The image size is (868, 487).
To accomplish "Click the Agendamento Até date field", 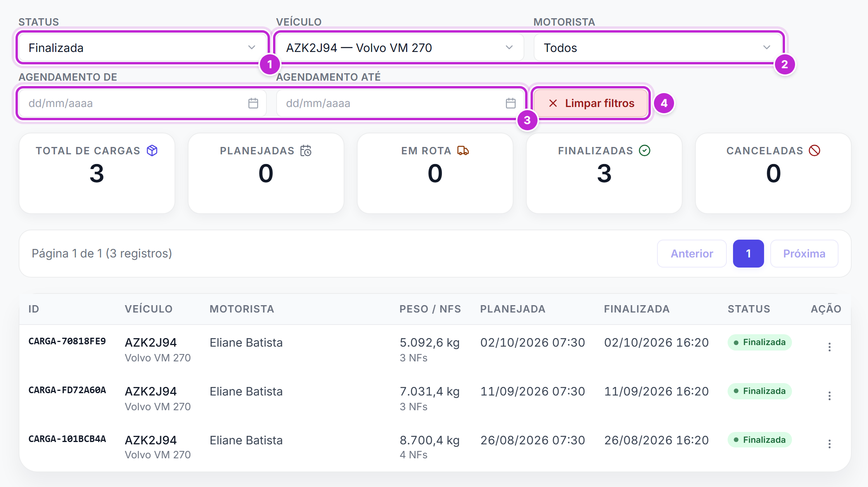I will point(399,103).
